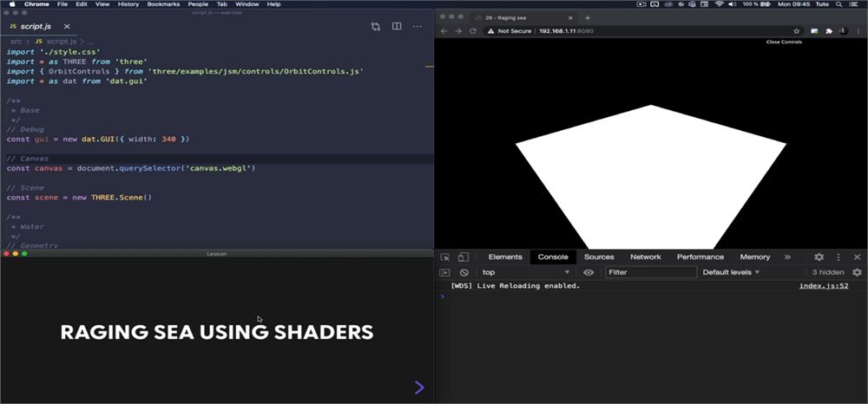Open the History menu
Viewport: 868px width, 404px height.
pos(128,3)
